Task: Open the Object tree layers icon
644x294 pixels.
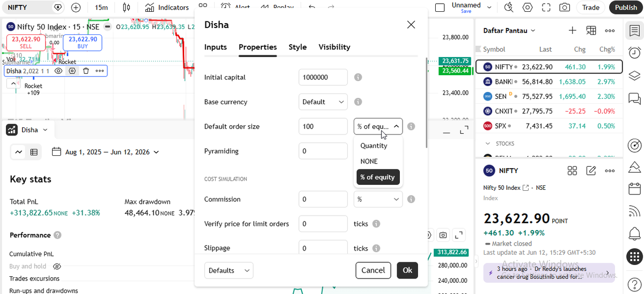Action: pyautogui.click(x=634, y=75)
